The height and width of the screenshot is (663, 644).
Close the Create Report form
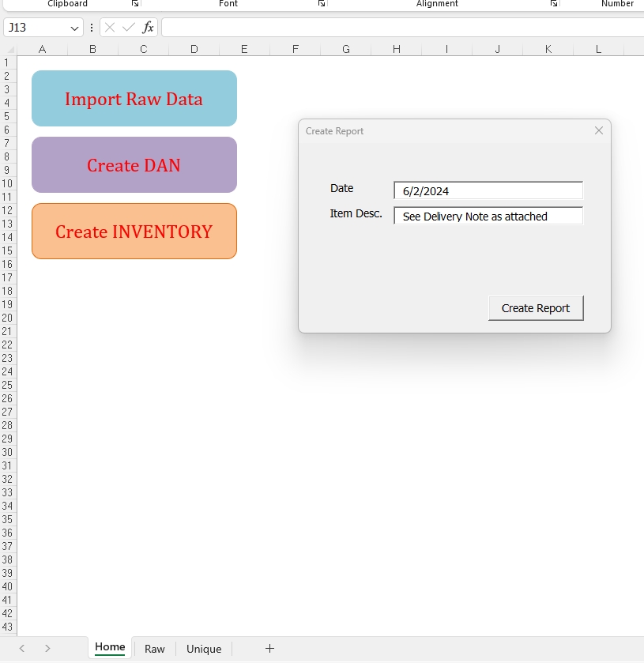click(598, 130)
